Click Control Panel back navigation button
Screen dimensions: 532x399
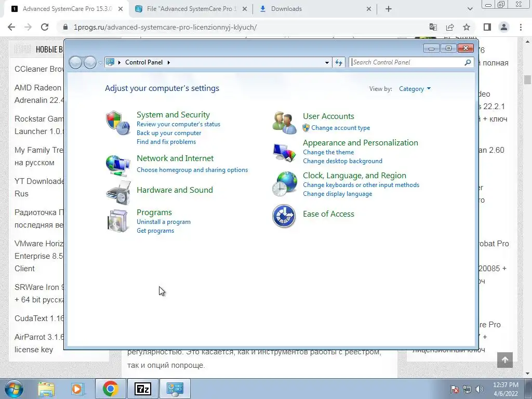click(75, 62)
